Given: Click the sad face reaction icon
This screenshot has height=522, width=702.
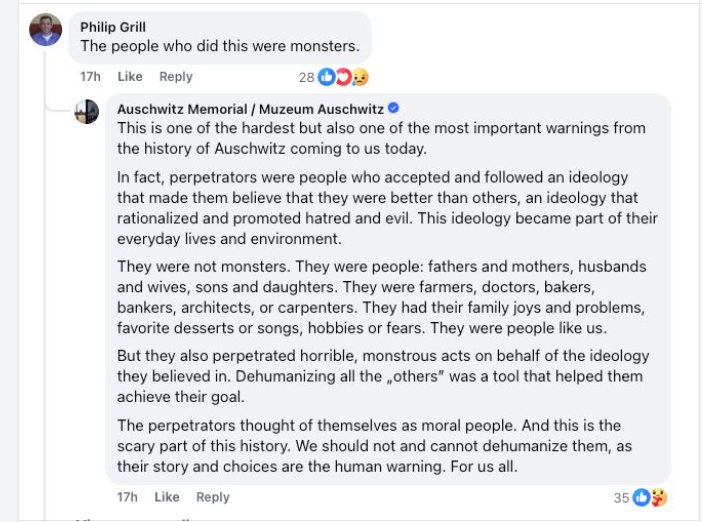Looking at the screenshot, I should pos(358,77).
